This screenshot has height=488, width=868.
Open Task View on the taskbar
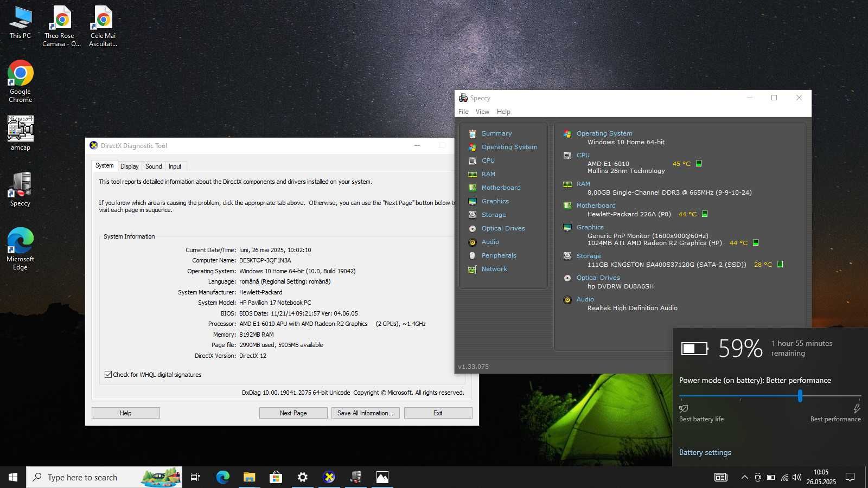coord(195,477)
